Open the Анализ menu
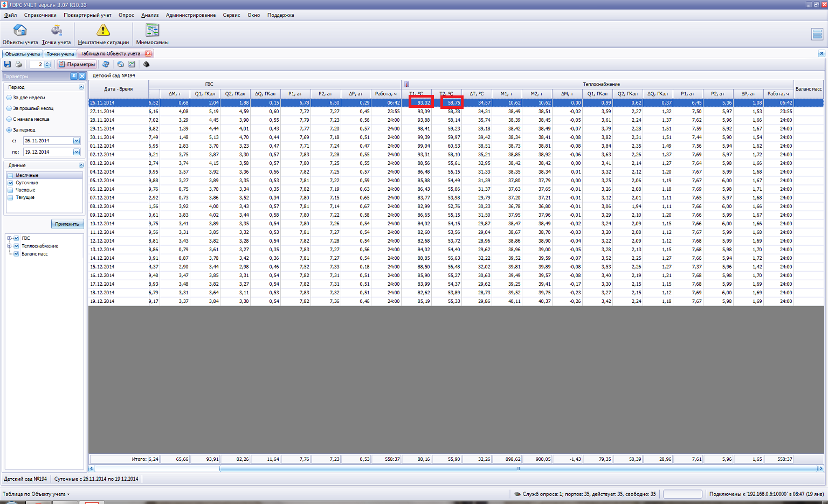The width and height of the screenshot is (828, 504). pos(150,15)
